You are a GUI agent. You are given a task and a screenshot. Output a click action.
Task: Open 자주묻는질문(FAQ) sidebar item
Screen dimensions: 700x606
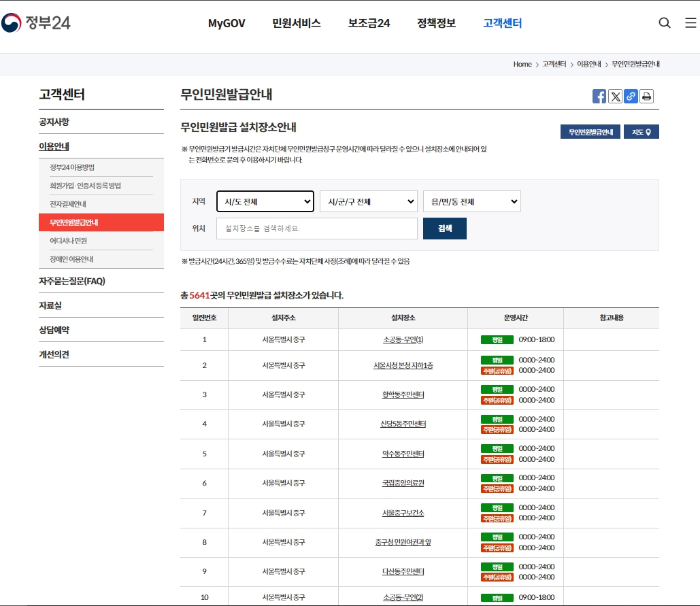[x=72, y=281]
